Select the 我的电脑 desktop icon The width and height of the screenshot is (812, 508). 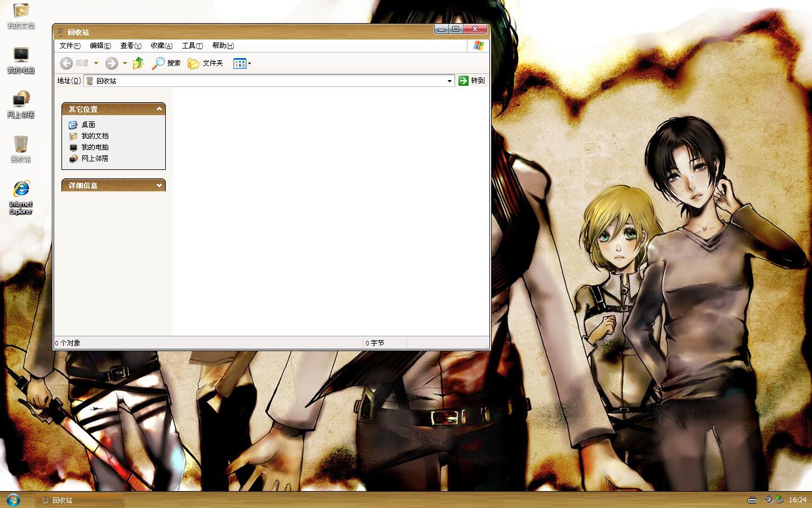tap(21, 60)
